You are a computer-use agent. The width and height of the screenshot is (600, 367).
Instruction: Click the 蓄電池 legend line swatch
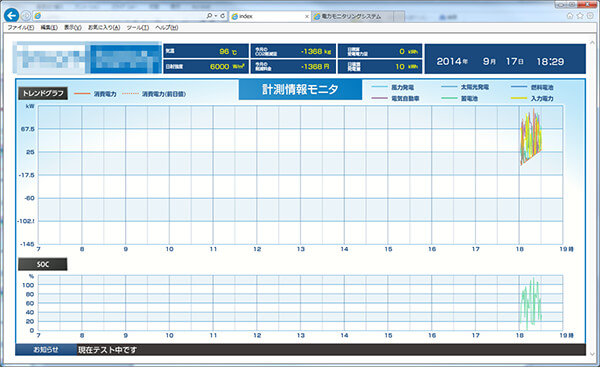click(449, 98)
